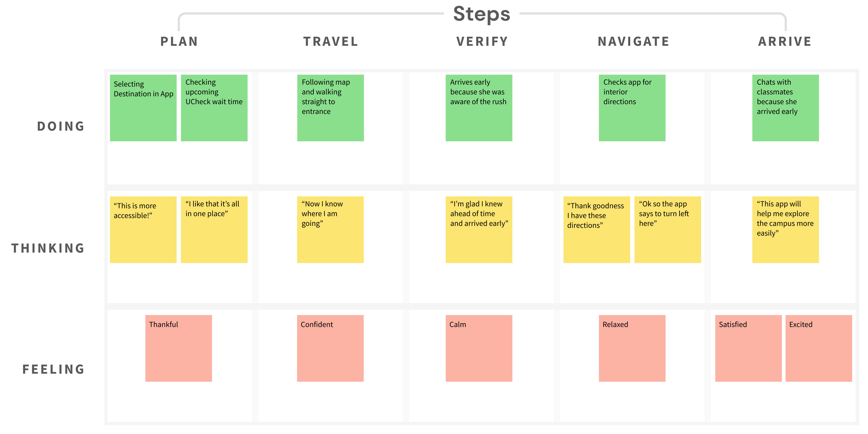Select the pink "Confident" sticky note

pos(330,348)
